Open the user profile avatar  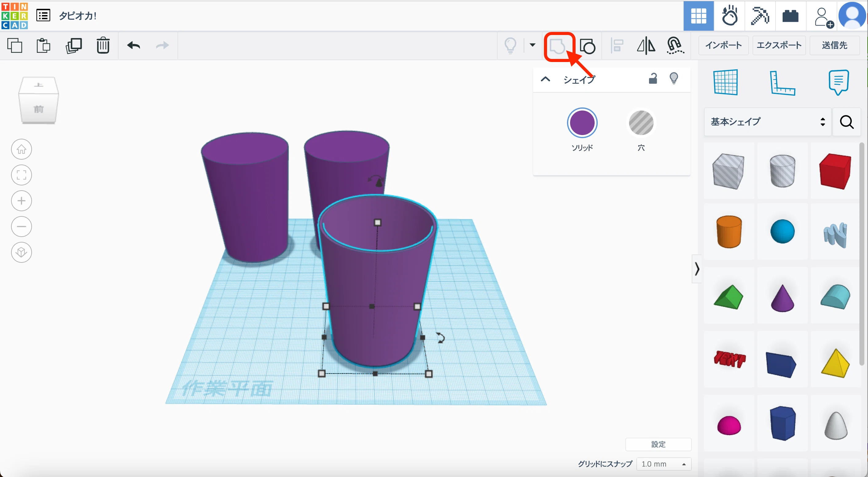click(x=852, y=15)
